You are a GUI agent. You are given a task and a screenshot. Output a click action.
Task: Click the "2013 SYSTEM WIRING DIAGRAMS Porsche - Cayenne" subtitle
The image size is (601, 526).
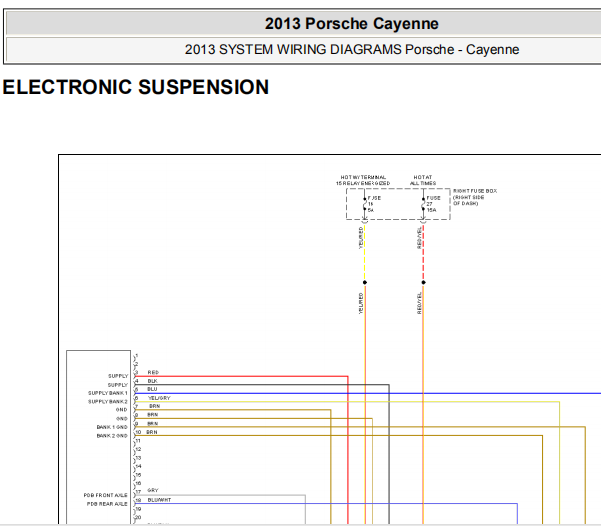pyautogui.click(x=352, y=49)
